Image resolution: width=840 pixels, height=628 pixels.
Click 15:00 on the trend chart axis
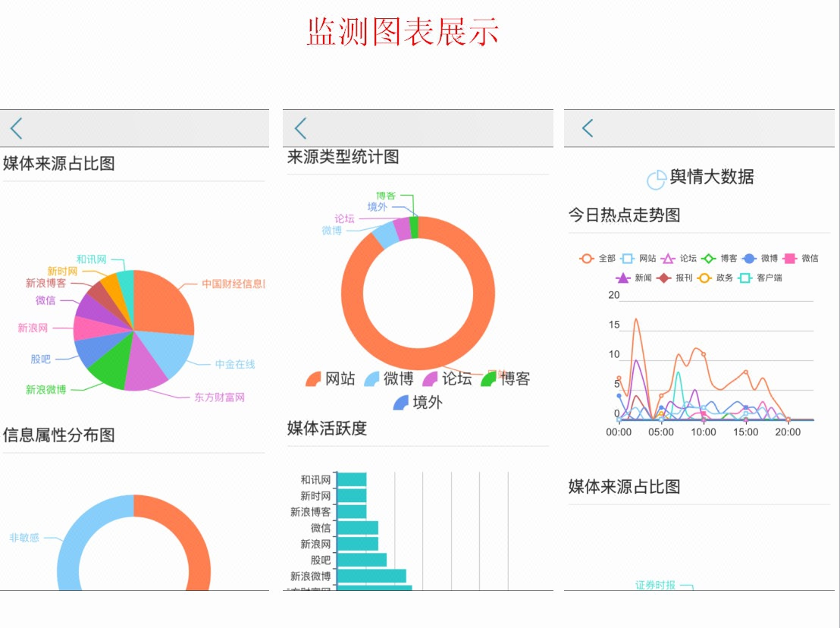pyautogui.click(x=746, y=432)
